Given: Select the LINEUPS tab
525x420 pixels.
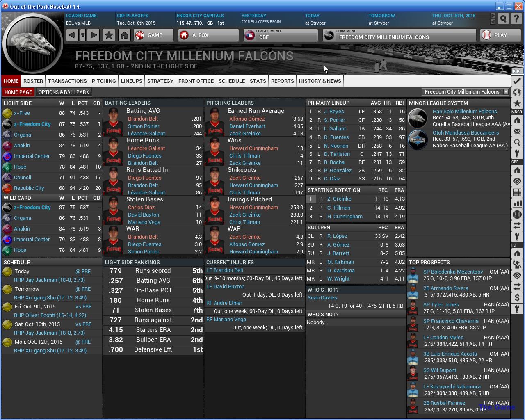Looking at the screenshot, I should point(132,81).
